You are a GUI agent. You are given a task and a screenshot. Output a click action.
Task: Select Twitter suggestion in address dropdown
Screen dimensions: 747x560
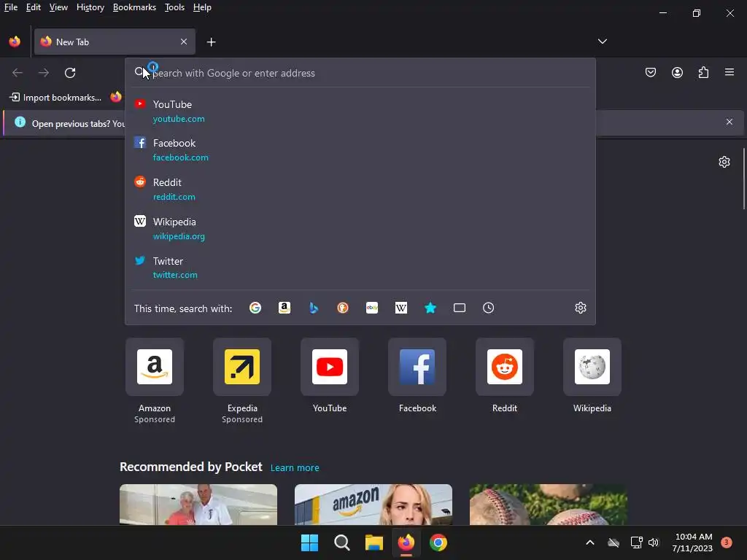[360, 268]
